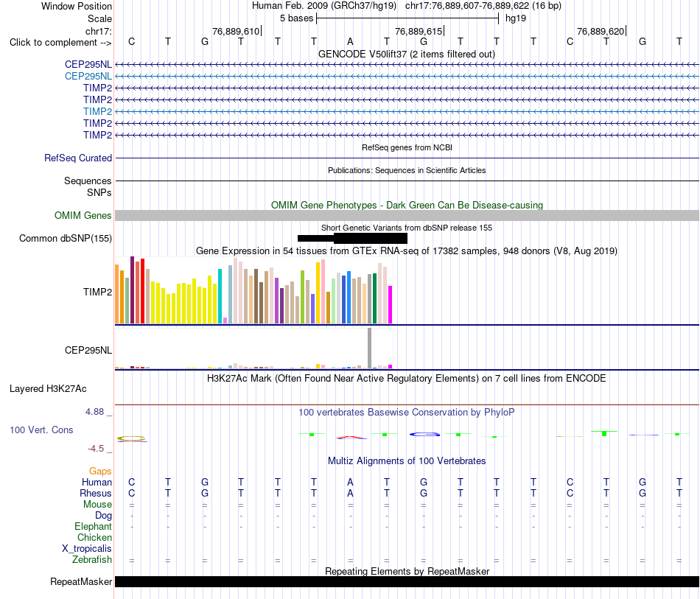Viewport: 700px width, 599px height.
Task: Open the OMIM Gene Phenotypes track title
Action: tap(407, 205)
